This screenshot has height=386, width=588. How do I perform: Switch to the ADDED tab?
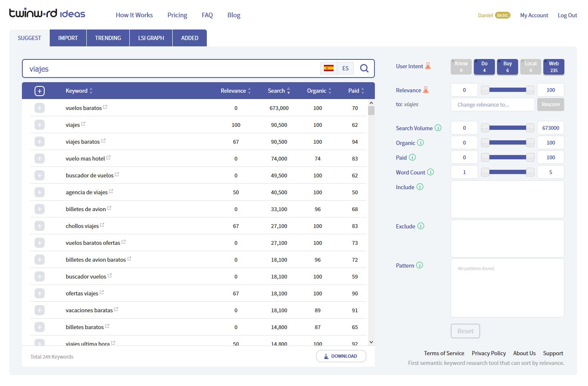point(190,38)
